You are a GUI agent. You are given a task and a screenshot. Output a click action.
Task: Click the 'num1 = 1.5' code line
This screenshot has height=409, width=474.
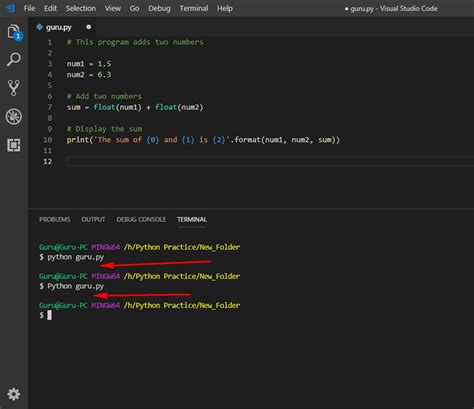(89, 64)
